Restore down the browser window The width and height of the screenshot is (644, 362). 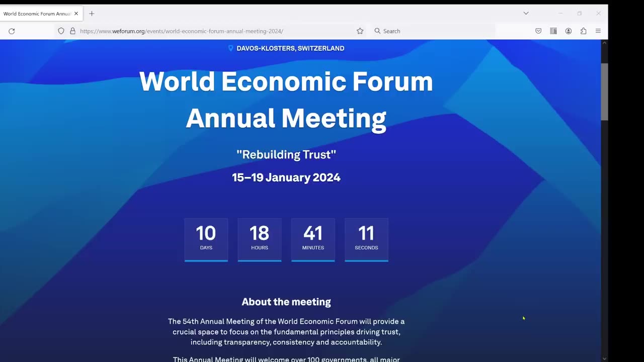580,13
